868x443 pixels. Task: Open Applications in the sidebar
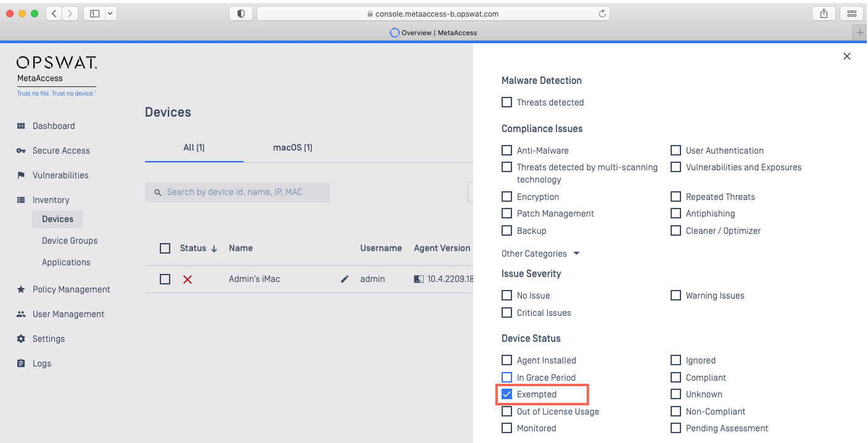(x=66, y=262)
